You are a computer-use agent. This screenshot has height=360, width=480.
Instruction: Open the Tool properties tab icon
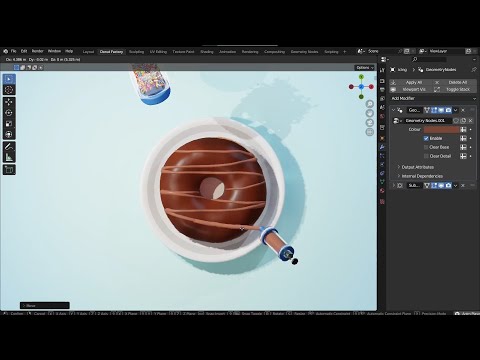point(382,70)
